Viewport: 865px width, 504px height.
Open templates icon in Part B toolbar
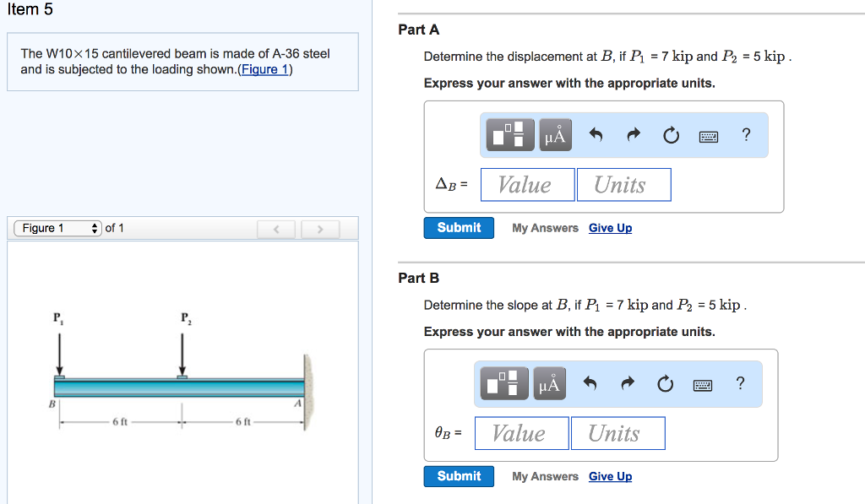click(x=504, y=383)
